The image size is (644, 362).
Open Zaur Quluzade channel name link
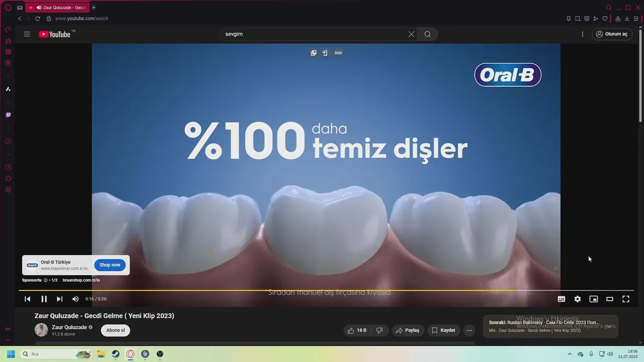click(x=69, y=327)
